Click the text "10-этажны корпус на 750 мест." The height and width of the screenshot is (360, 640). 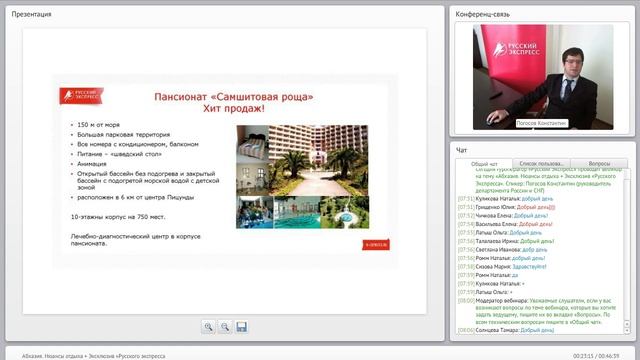coord(118,217)
